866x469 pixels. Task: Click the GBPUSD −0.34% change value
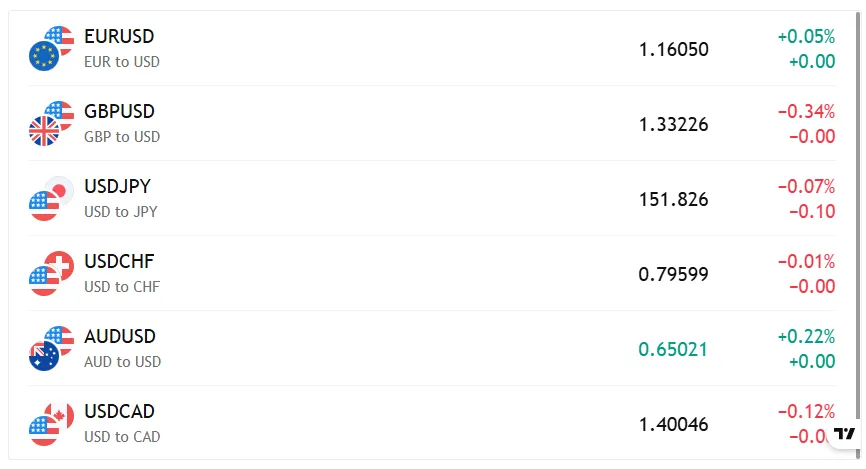(806, 111)
